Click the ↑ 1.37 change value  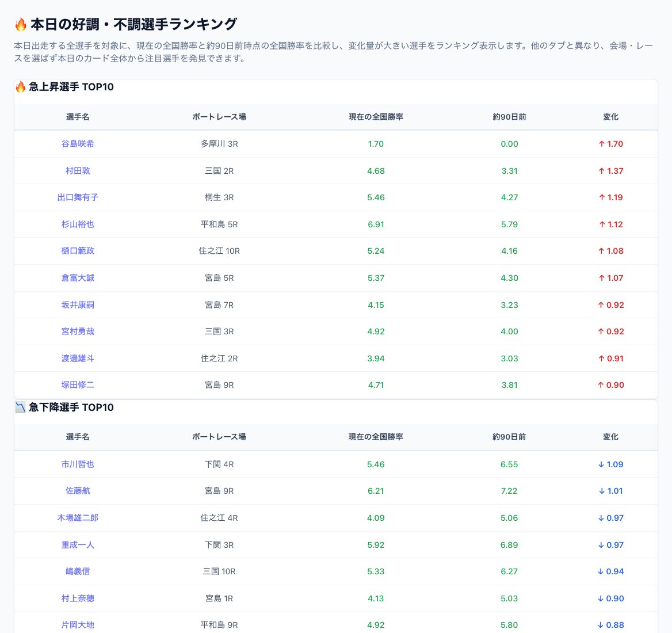pos(610,171)
